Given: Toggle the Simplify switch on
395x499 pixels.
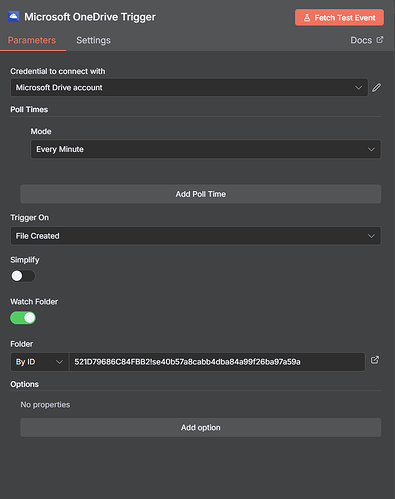Looking at the screenshot, I should [23, 276].
